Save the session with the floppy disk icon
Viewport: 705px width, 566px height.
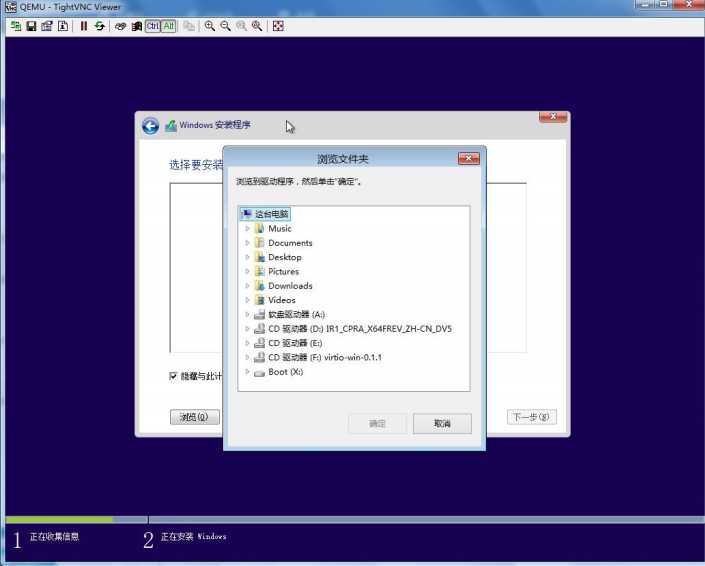point(31,26)
